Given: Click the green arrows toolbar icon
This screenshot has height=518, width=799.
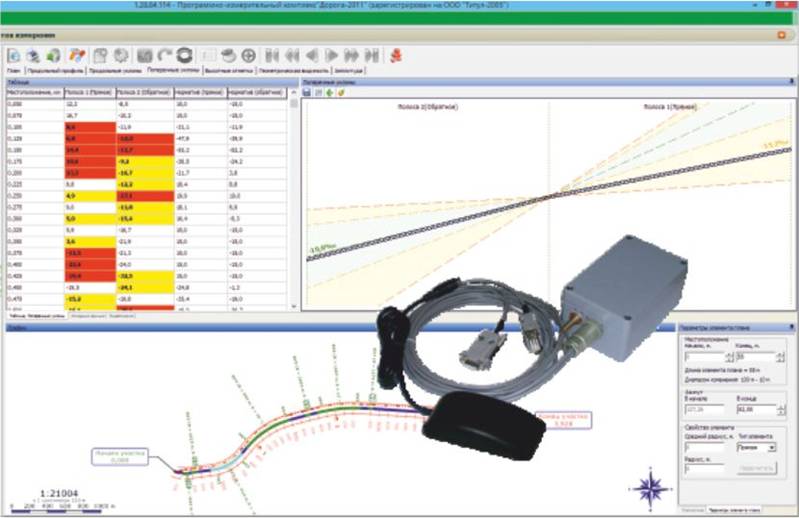Looking at the screenshot, I should [53, 56].
